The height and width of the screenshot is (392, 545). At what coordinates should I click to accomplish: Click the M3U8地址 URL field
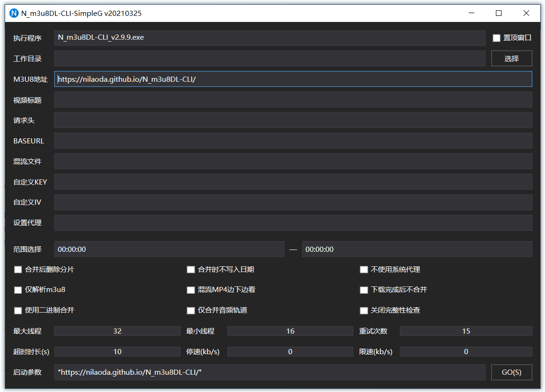(293, 79)
